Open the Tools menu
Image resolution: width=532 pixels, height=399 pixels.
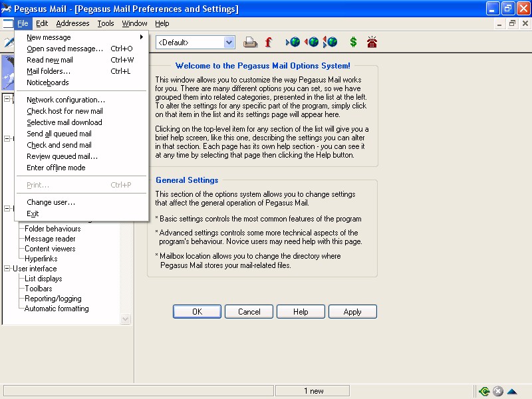(106, 23)
